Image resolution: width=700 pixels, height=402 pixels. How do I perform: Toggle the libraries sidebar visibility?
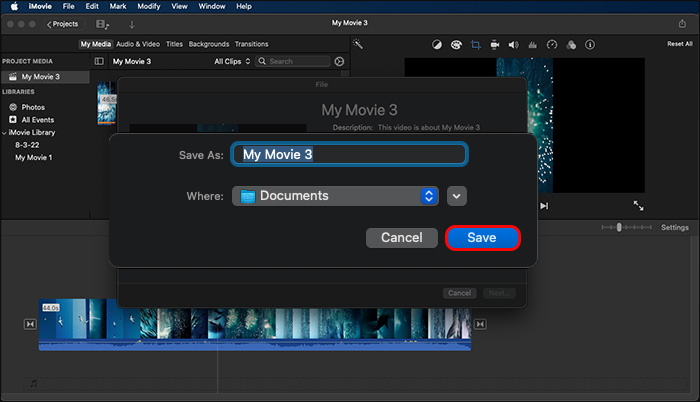(98, 61)
